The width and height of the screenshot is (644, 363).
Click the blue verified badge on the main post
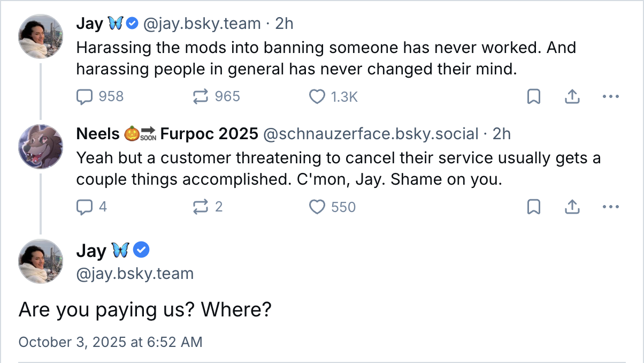tap(141, 250)
